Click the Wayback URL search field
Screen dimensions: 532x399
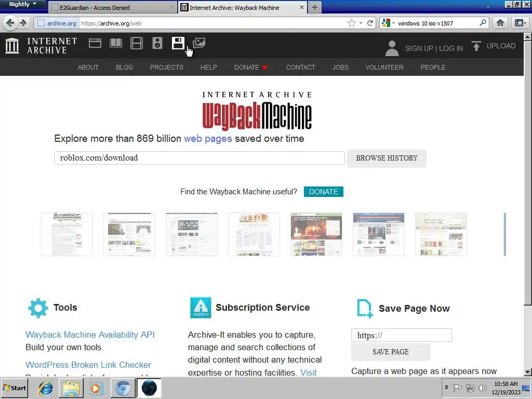pyautogui.click(x=199, y=158)
